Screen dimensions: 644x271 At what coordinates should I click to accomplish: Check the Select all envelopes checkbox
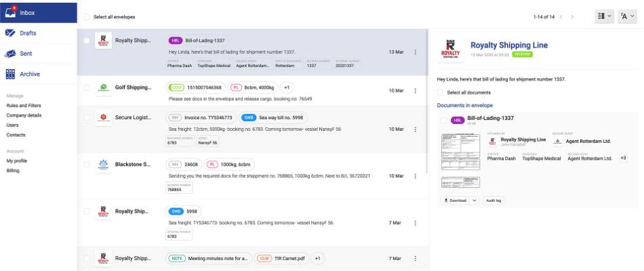pyautogui.click(x=86, y=16)
